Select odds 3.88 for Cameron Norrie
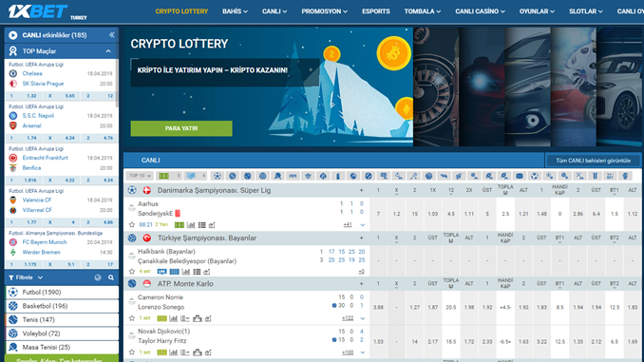This screenshot has height=362, width=644. 378,307
